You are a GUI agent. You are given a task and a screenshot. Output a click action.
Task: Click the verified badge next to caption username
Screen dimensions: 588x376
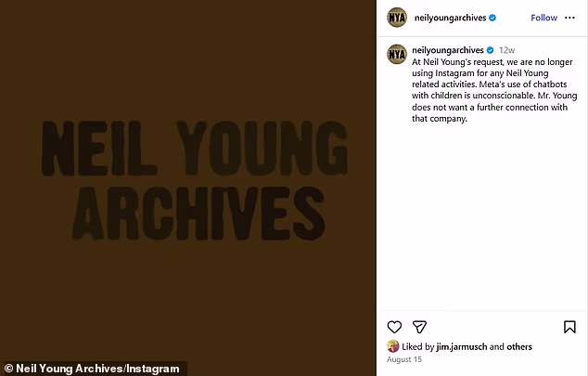pyautogui.click(x=490, y=50)
